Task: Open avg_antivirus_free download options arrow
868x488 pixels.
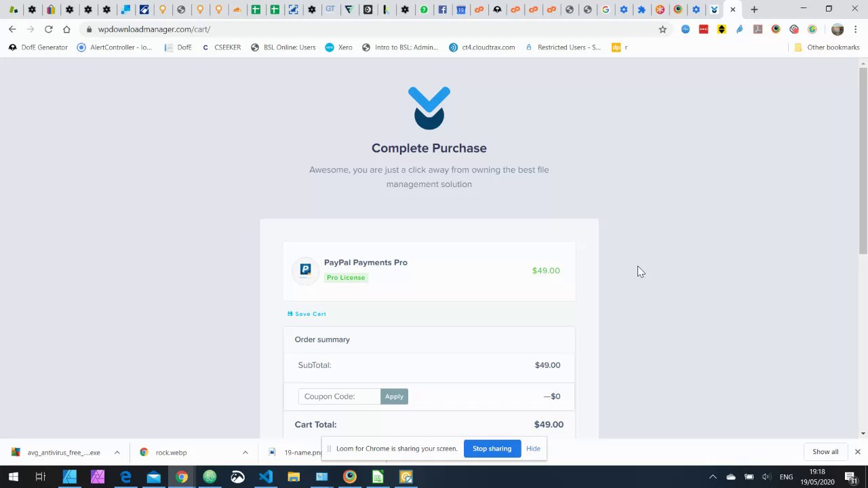Action: point(117,453)
